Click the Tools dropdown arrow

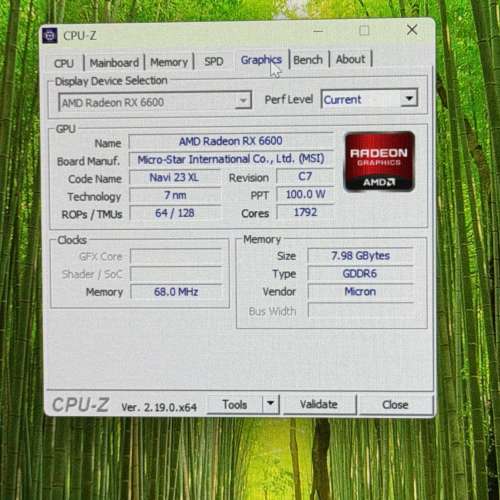point(271,404)
